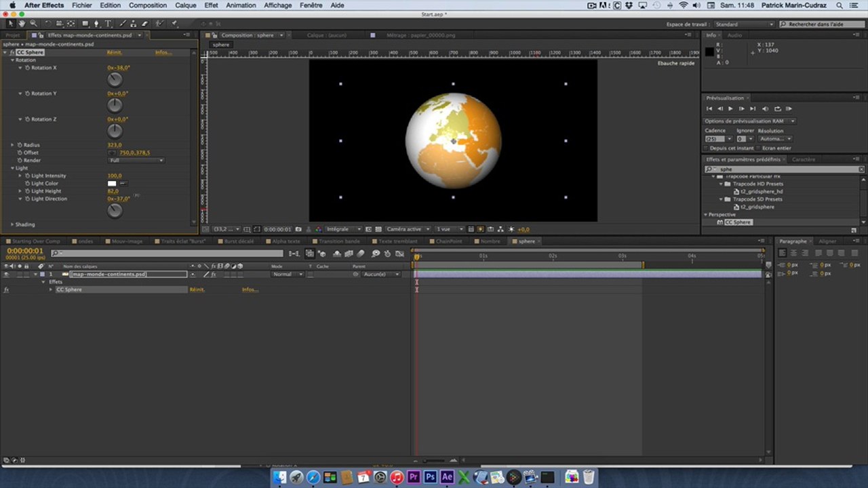This screenshot has height=488, width=868.
Task: Click the white Light Color swatch
Action: pyautogui.click(x=112, y=184)
